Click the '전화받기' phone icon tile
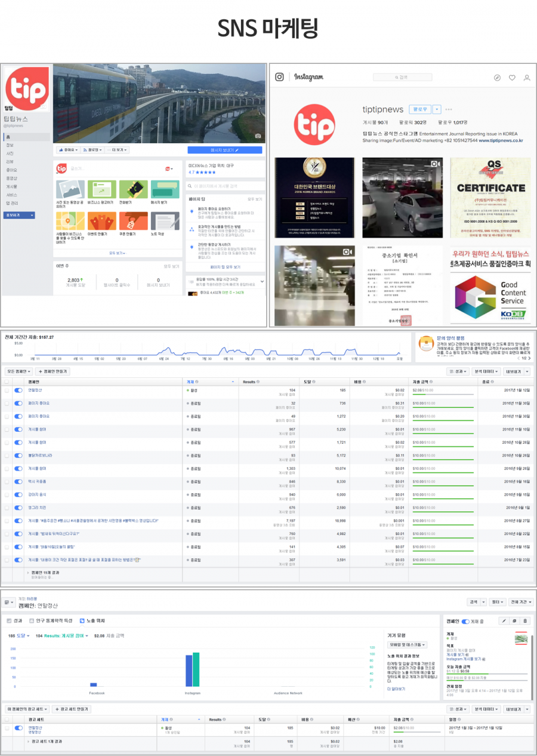Viewport: 537px width, 756px height. [133, 189]
